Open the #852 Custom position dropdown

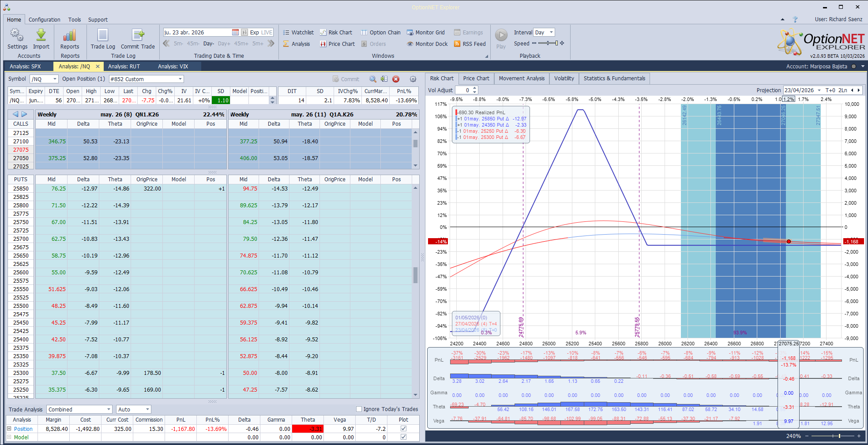click(x=180, y=79)
